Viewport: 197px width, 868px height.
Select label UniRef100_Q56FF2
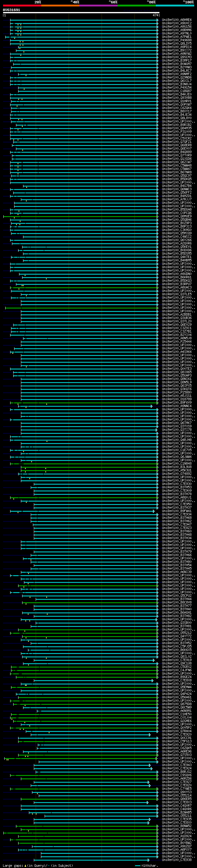point(177,192)
